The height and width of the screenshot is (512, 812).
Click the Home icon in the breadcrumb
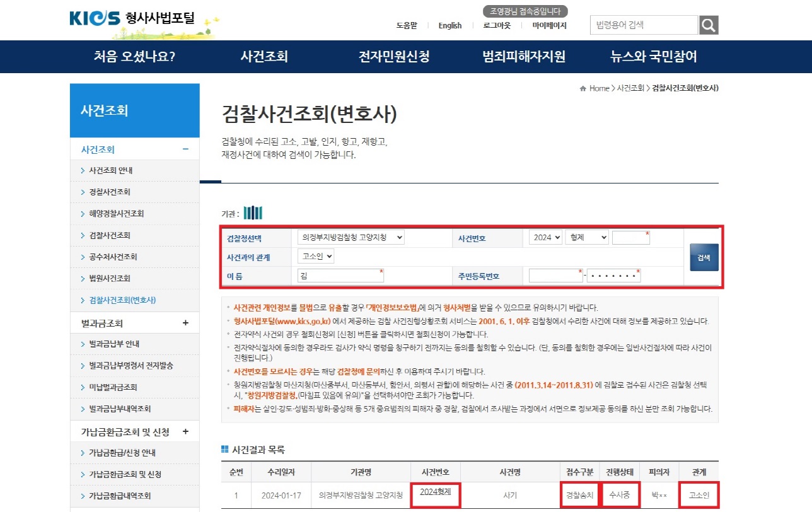coord(582,88)
